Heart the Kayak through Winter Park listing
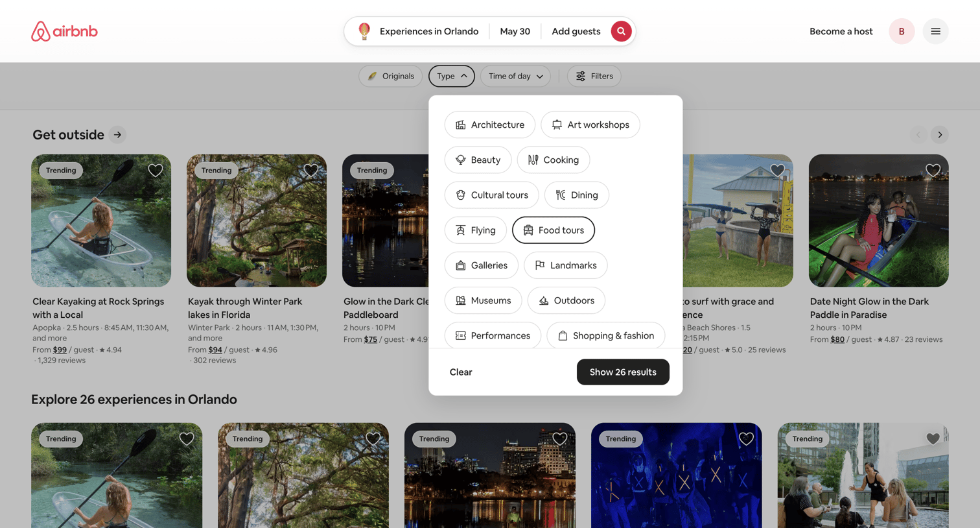Viewport: 980px width, 528px height. [x=311, y=171]
